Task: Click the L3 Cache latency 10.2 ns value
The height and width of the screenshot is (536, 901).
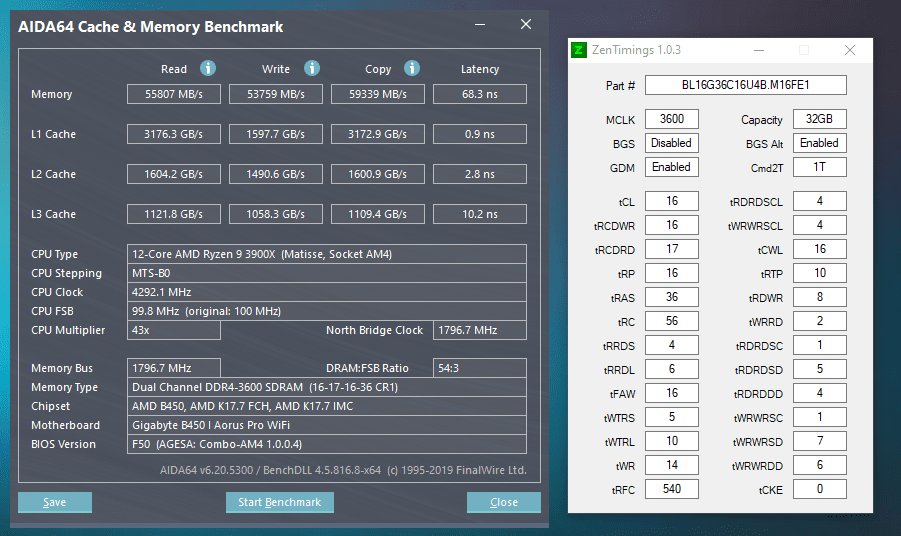Action: pyautogui.click(x=480, y=214)
